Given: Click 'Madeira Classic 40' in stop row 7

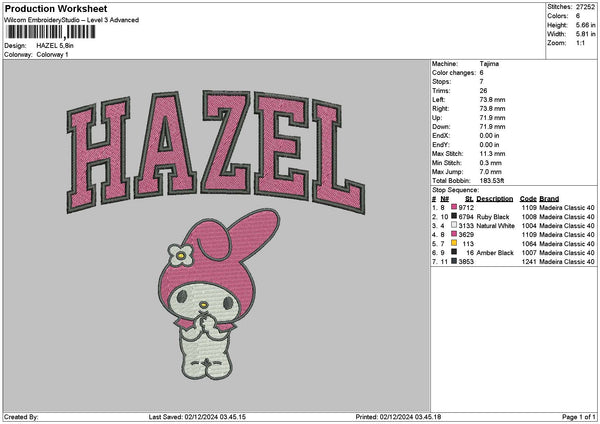Looking at the screenshot, I should coord(567,261).
